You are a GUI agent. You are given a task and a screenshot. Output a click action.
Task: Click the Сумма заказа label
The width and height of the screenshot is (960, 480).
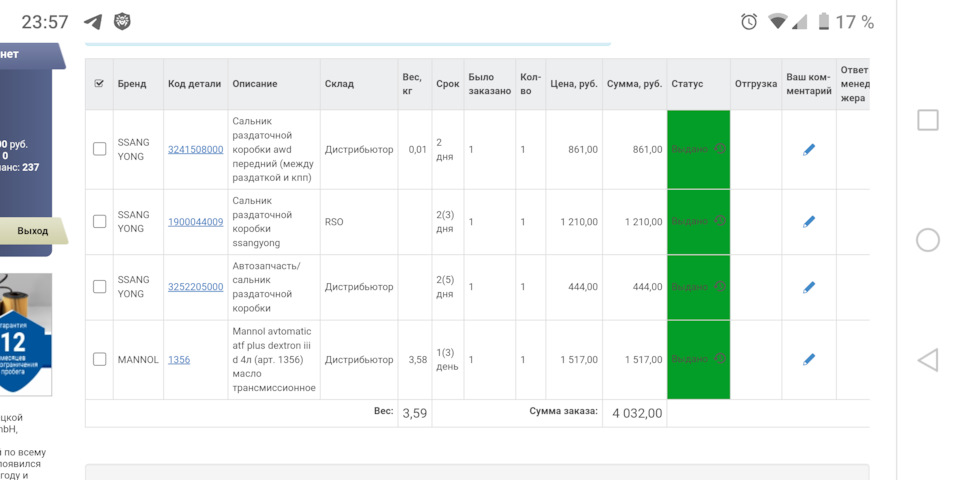(x=563, y=411)
